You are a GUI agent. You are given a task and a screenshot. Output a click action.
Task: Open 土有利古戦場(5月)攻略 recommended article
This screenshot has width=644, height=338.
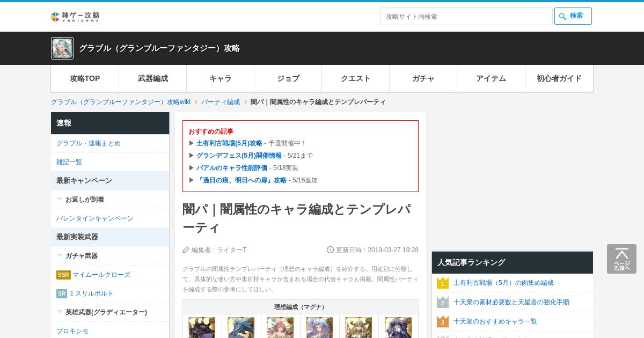tap(229, 143)
